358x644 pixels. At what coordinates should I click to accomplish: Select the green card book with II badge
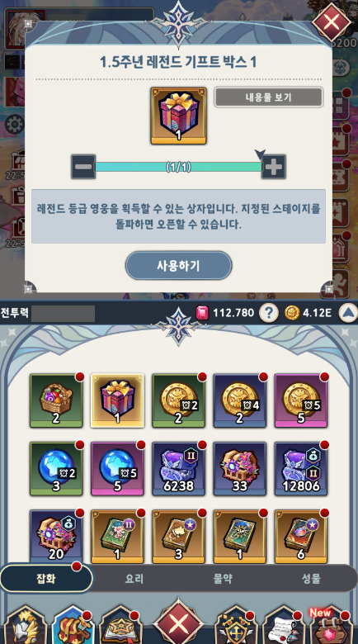pos(117,537)
